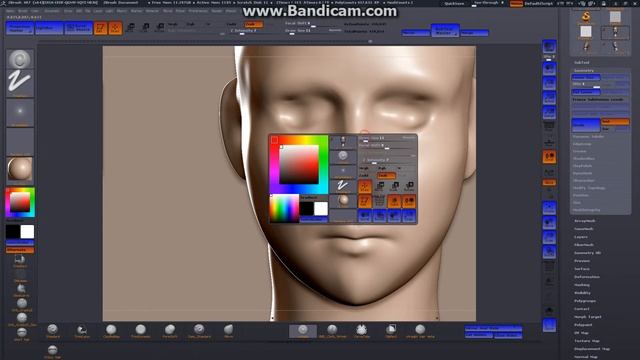Viewport: 640px width, 360px height.
Task: Select the Dam_Standard brush in bottom shelf
Action: click(199, 331)
